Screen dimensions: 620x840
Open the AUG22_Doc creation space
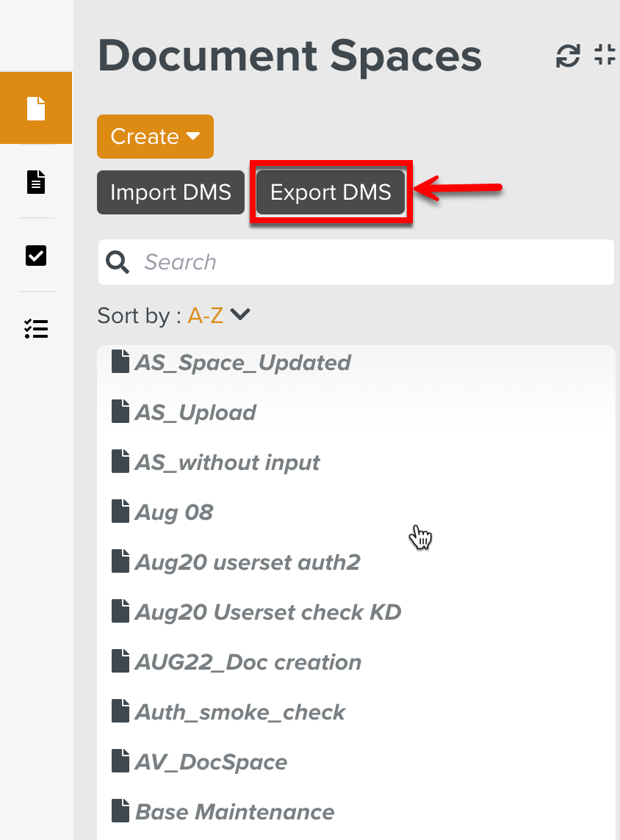pos(248,661)
